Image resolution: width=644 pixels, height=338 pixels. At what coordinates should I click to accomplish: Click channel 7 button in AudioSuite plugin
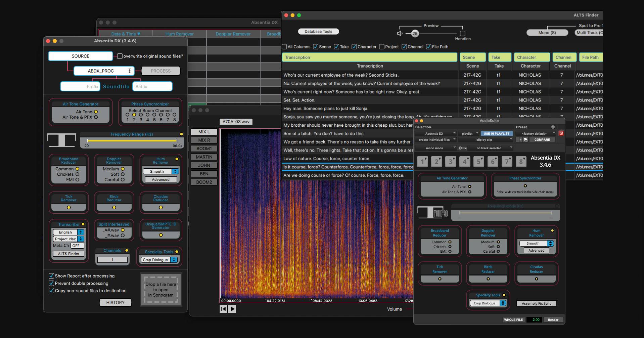point(507,162)
